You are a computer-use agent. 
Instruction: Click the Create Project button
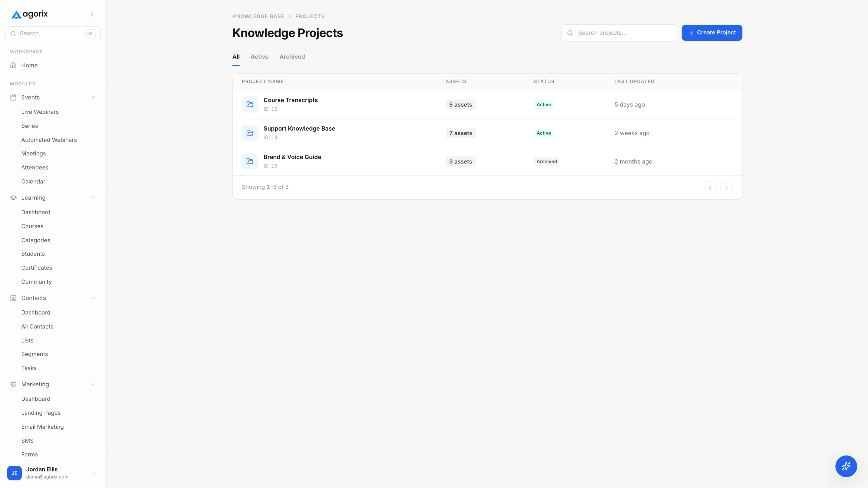(712, 33)
